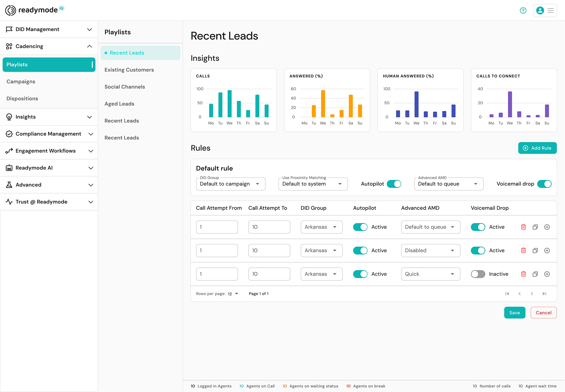Viewport: 565px width, 392px height.
Task: Open Campaigns in the Cadencing menu
Action: tap(21, 82)
